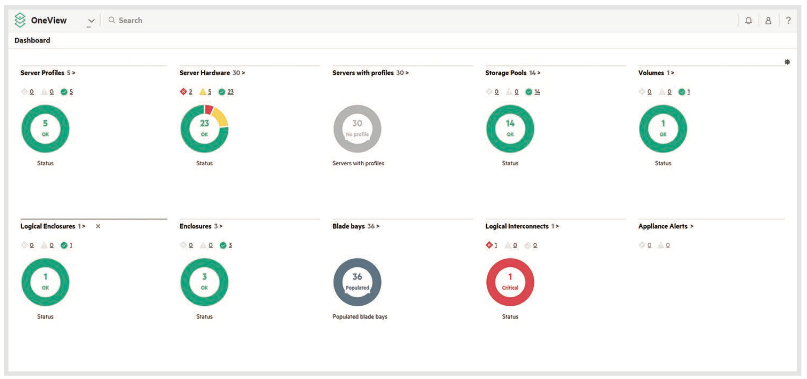The width and height of the screenshot is (807, 379).
Task: Click the 'Populated blade bays' caption
Action: pyautogui.click(x=360, y=317)
